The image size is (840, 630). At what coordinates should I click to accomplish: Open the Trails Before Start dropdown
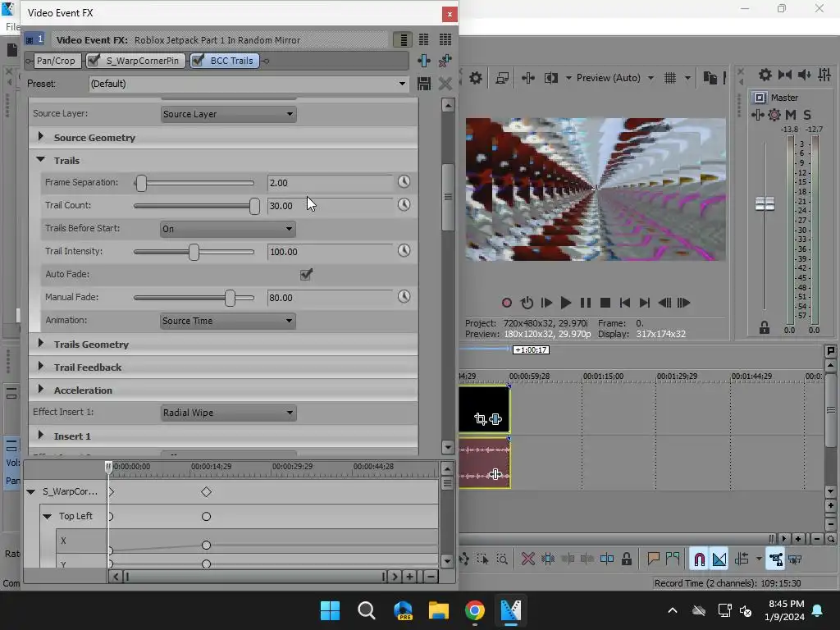[228, 229]
